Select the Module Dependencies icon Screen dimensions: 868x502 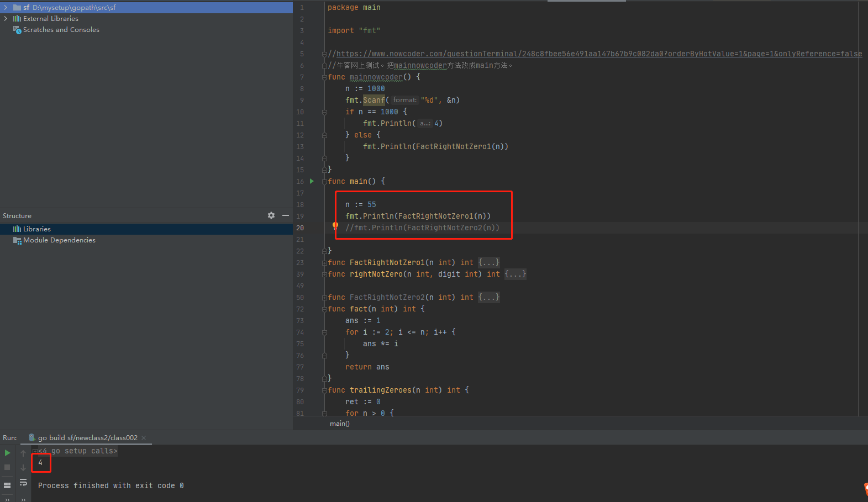(17, 240)
